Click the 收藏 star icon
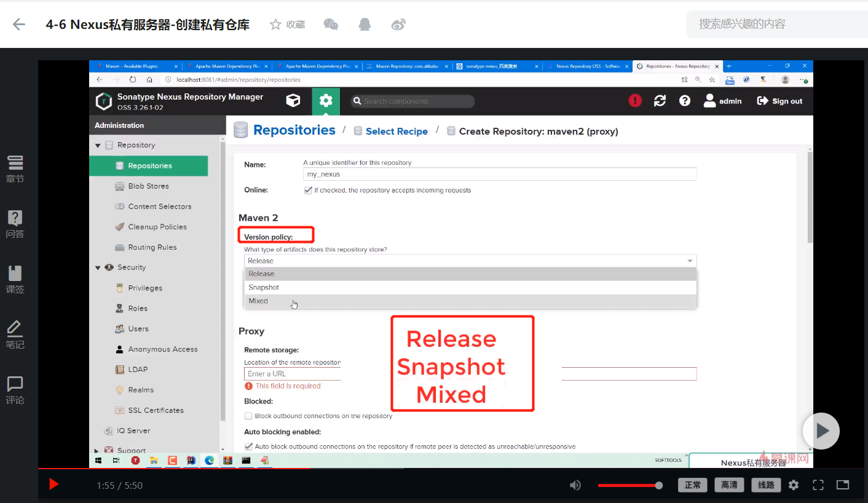Viewport: 868px width, 503px height. [x=275, y=24]
